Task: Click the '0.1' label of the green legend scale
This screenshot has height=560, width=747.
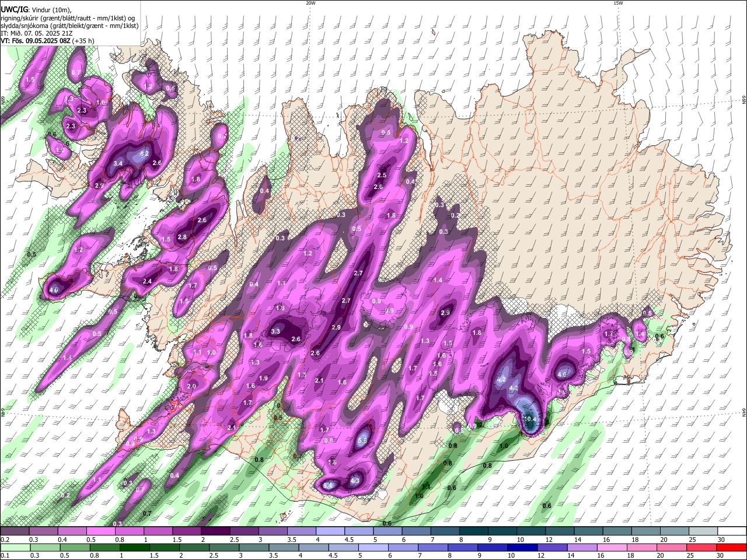Action: click(x=4, y=556)
